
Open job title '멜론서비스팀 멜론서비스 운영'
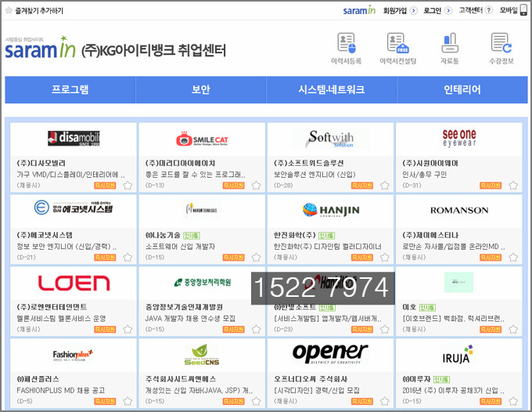tap(61, 319)
